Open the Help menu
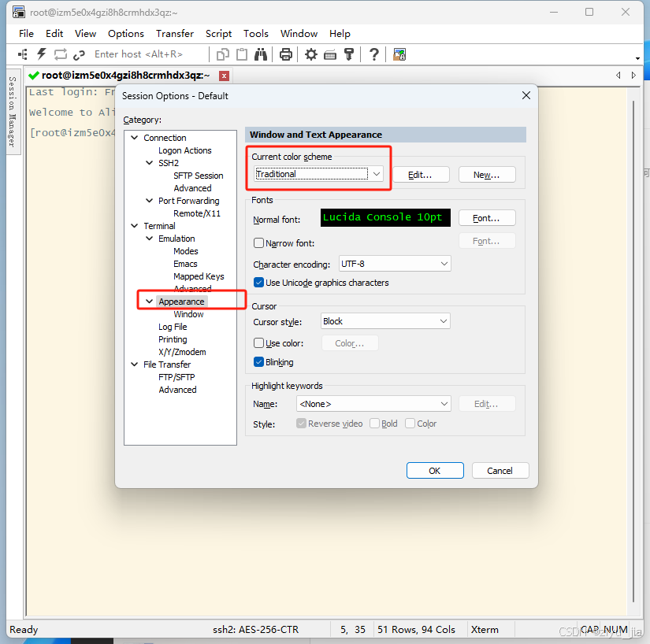The image size is (650, 644). (340, 34)
